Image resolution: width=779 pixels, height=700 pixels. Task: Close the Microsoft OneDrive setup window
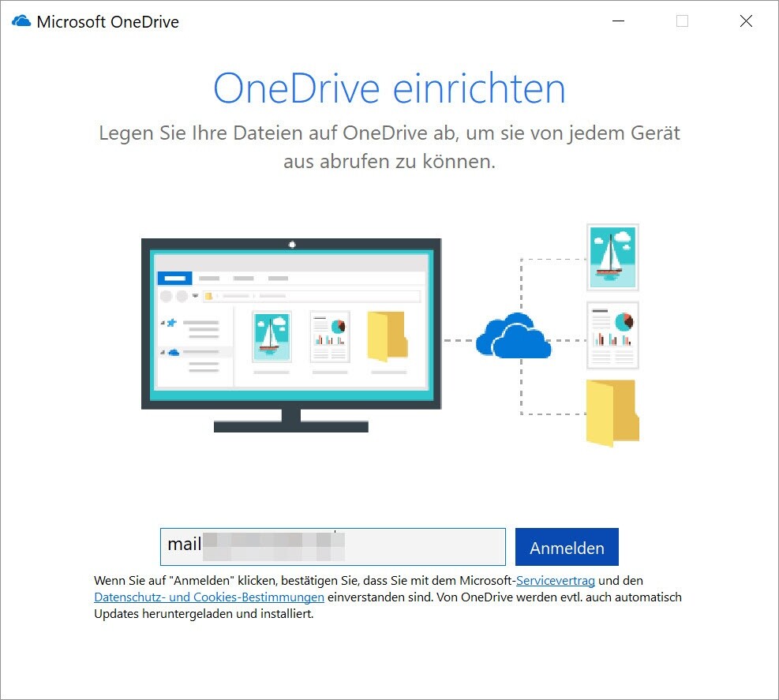(746, 22)
